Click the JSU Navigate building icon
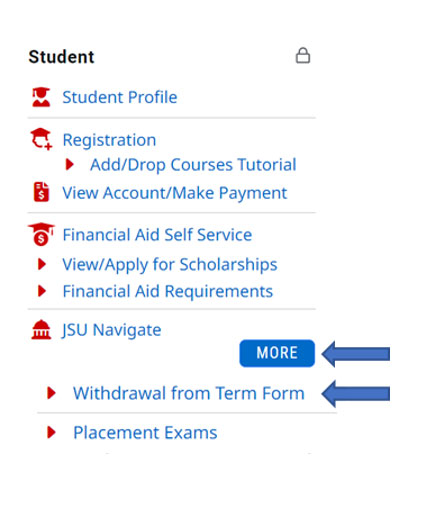 tap(41, 329)
